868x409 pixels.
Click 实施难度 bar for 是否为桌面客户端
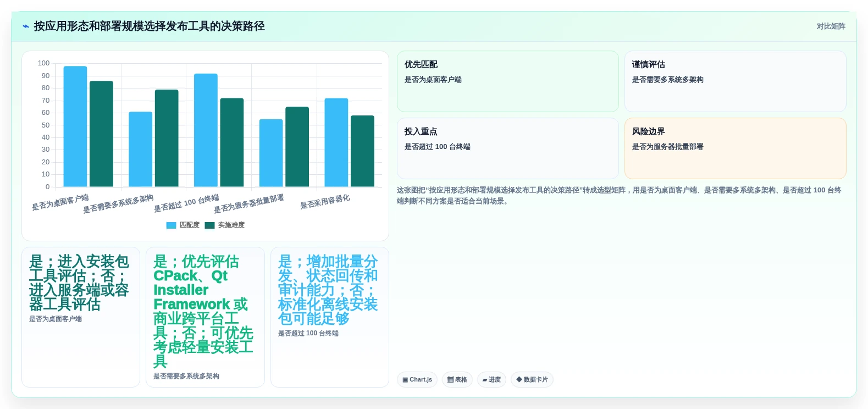101,134
